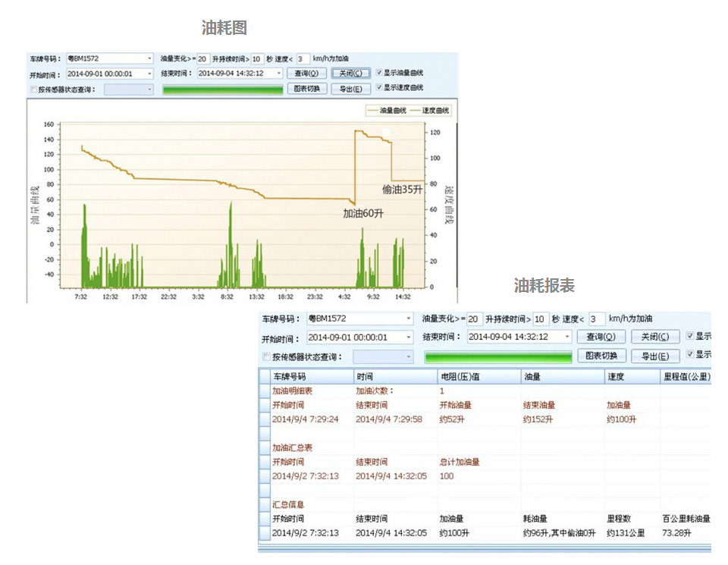Open 开始时间 date dropdown in report window

point(409,337)
